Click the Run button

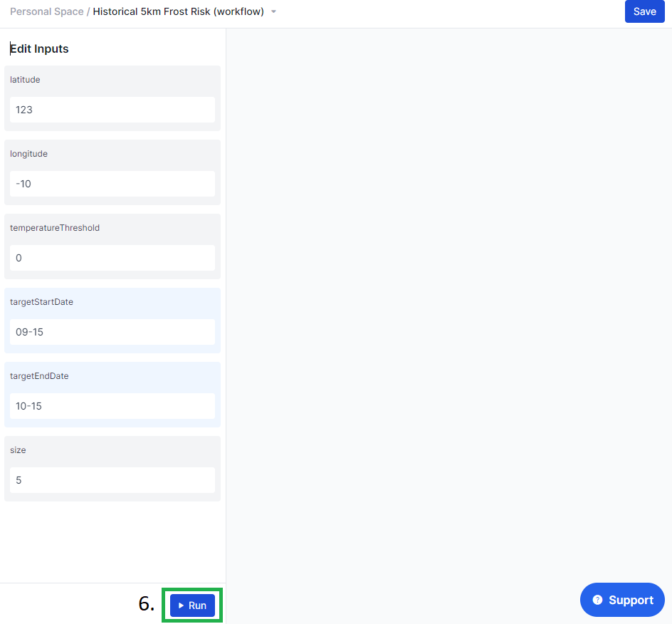coord(192,605)
